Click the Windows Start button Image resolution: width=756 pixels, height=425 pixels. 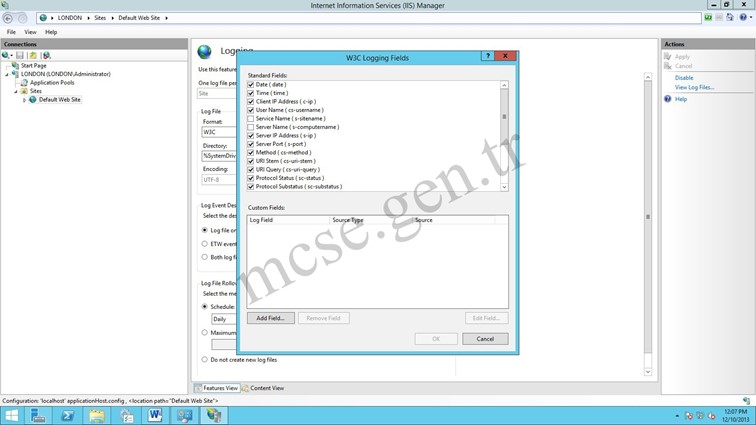click(x=12, y=415)
